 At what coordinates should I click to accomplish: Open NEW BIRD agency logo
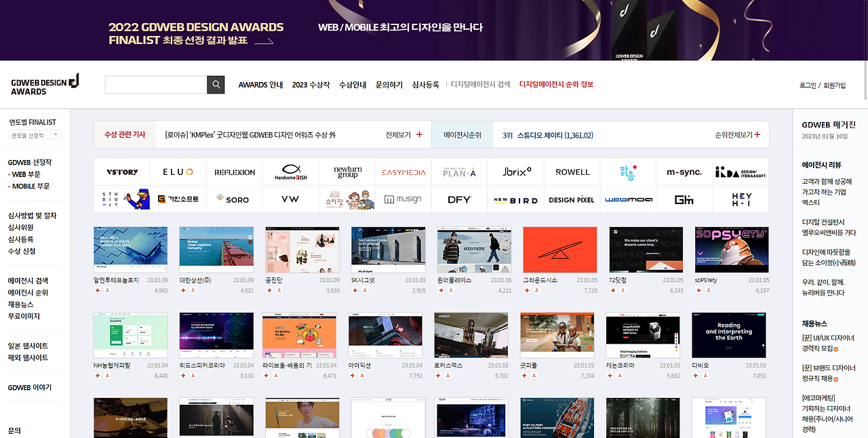[516, 199]
